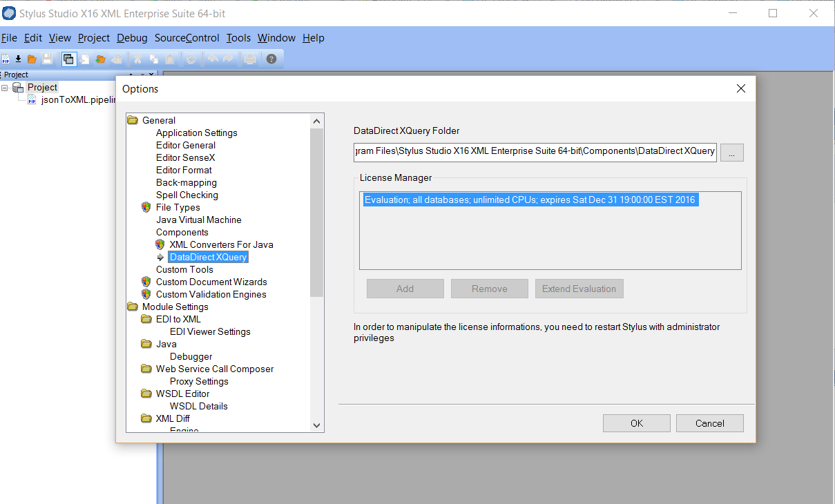Open help via the question mark icon
This screenshot has width=835, height=504.
tap(271, 59)
